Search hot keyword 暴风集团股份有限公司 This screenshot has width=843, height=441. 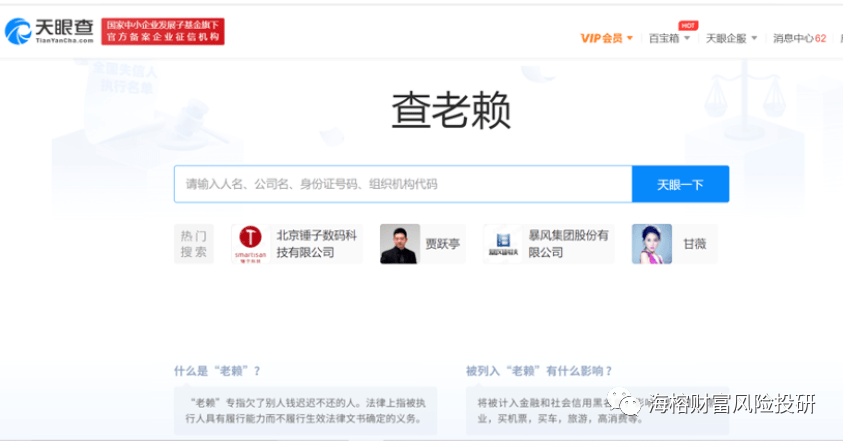tap(568, 244)
